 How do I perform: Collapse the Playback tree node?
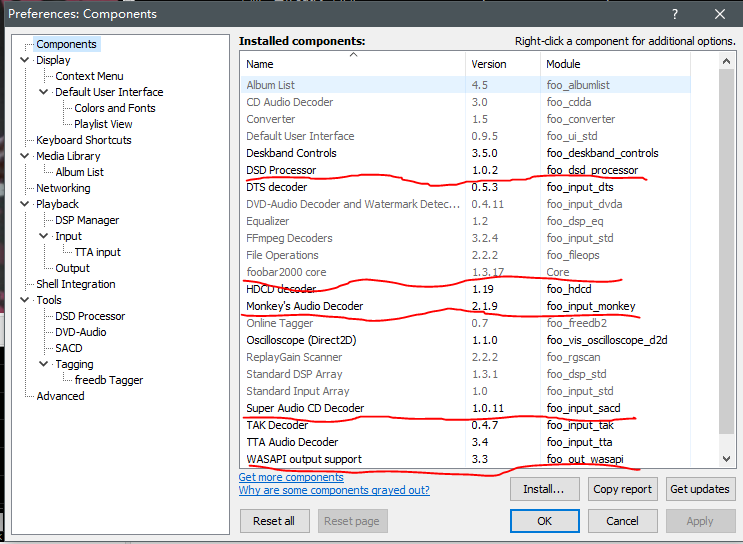(25, 204)
